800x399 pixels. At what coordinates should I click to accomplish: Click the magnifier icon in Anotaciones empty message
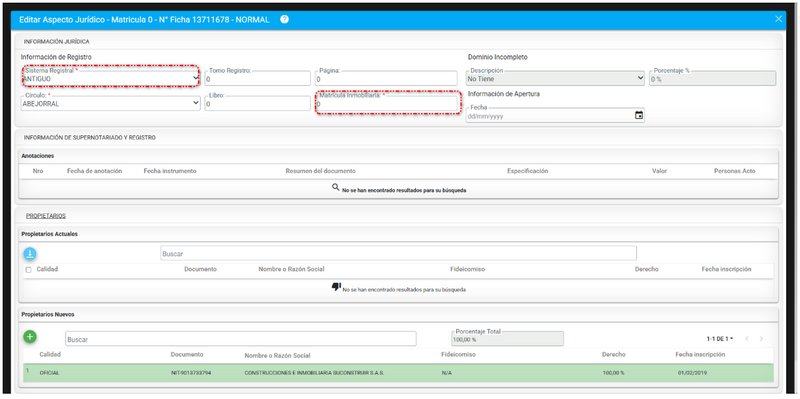(x=336, y=188)
